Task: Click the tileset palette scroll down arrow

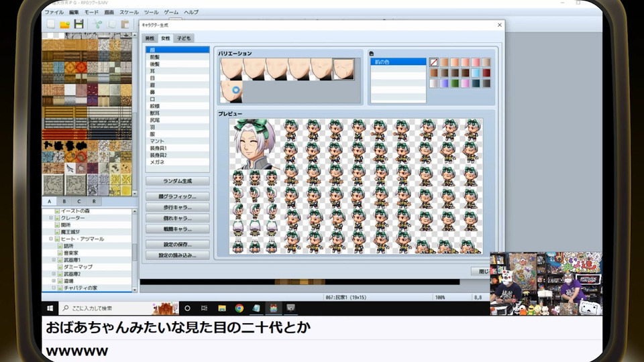Action: pos(134,192)
